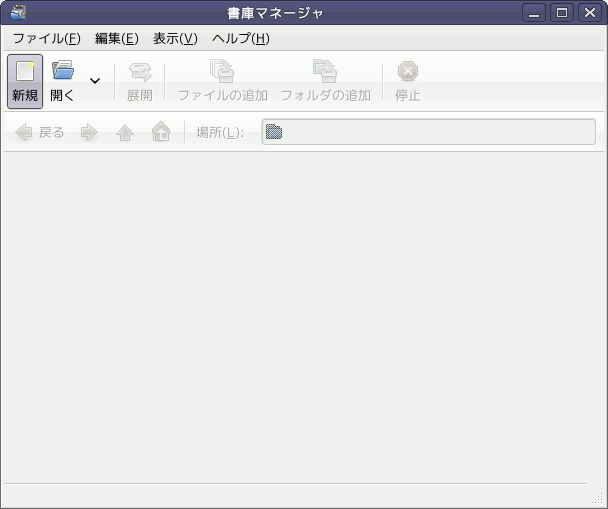
Task: Click the 開く (Open) folder icon
Action: coord(63,72)
